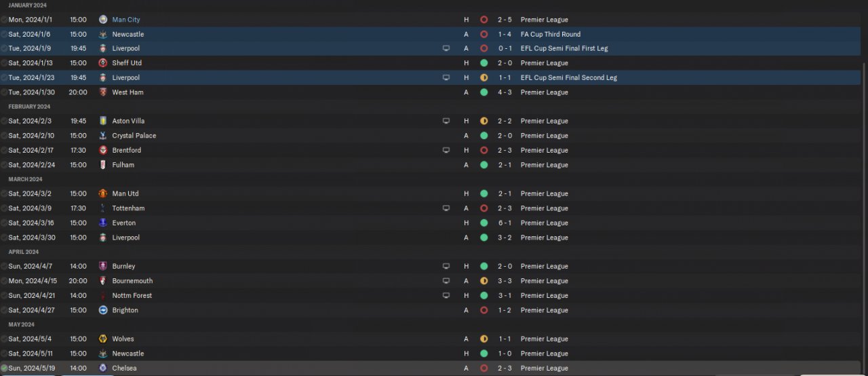Click the Man City club badge
The image size is (868, 376).
102,20
